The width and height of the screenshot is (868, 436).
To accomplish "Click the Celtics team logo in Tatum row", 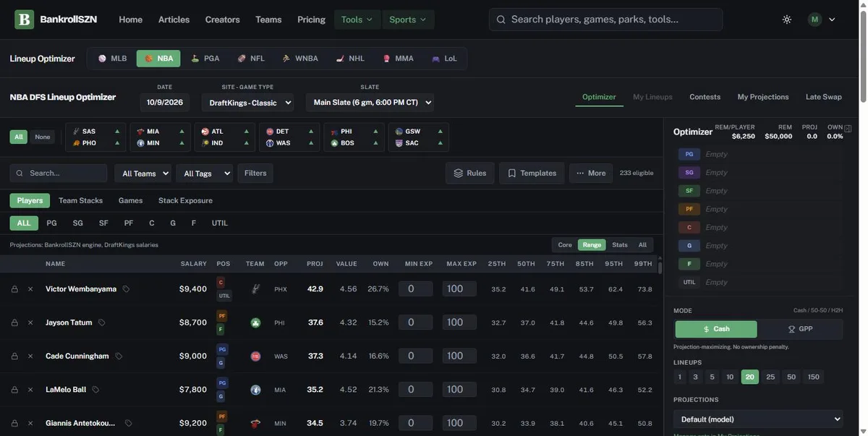I will tap(255, 322).
